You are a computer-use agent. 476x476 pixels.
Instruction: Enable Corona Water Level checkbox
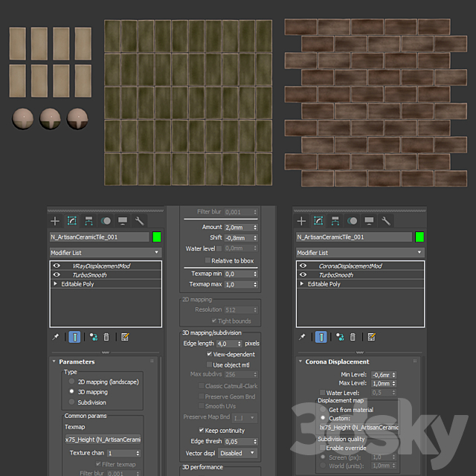point(322,393)
